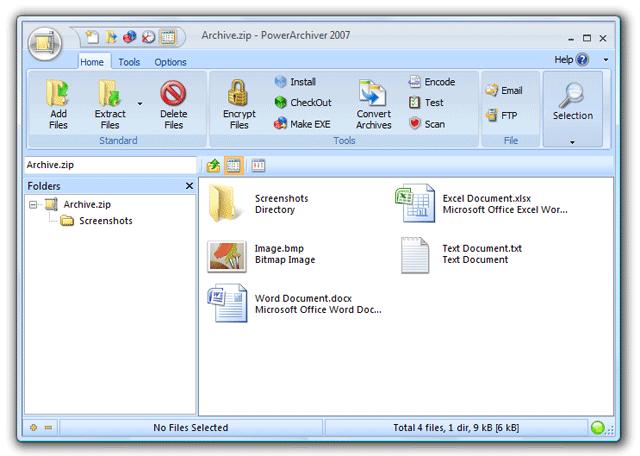Click the 'Microsoft Office Word Doc...' file type text
This screenshot has width=640, height=456.
click(x=318, y=310)
